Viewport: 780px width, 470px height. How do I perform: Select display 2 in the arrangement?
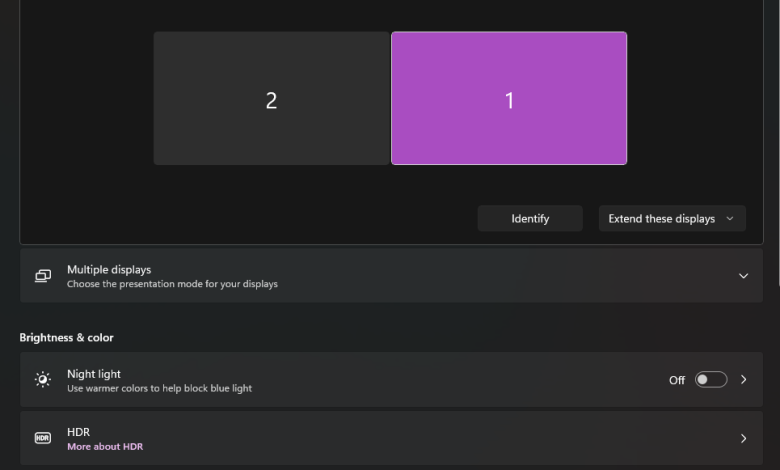tap(271, 98)
